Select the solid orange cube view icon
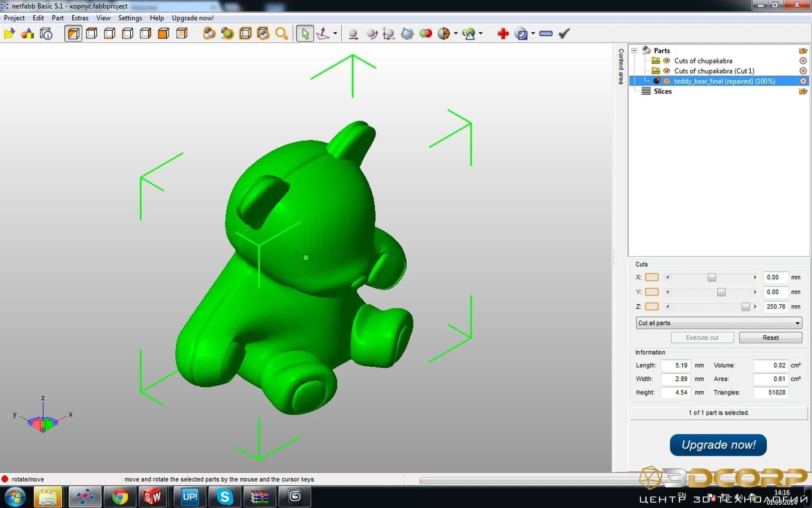 164,33
